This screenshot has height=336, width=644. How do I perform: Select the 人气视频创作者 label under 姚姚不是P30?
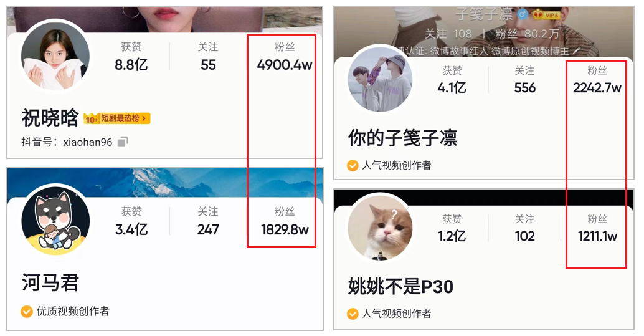click(x=396, y=314)
